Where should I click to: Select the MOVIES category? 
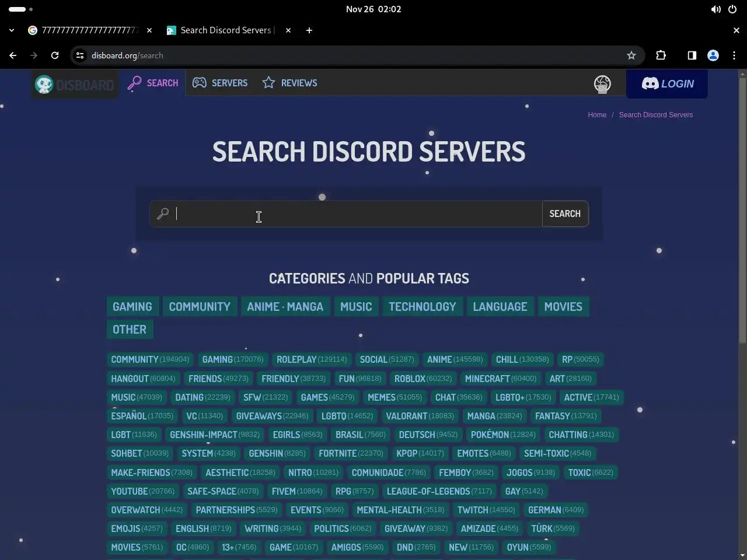click(x=563, y=307)
